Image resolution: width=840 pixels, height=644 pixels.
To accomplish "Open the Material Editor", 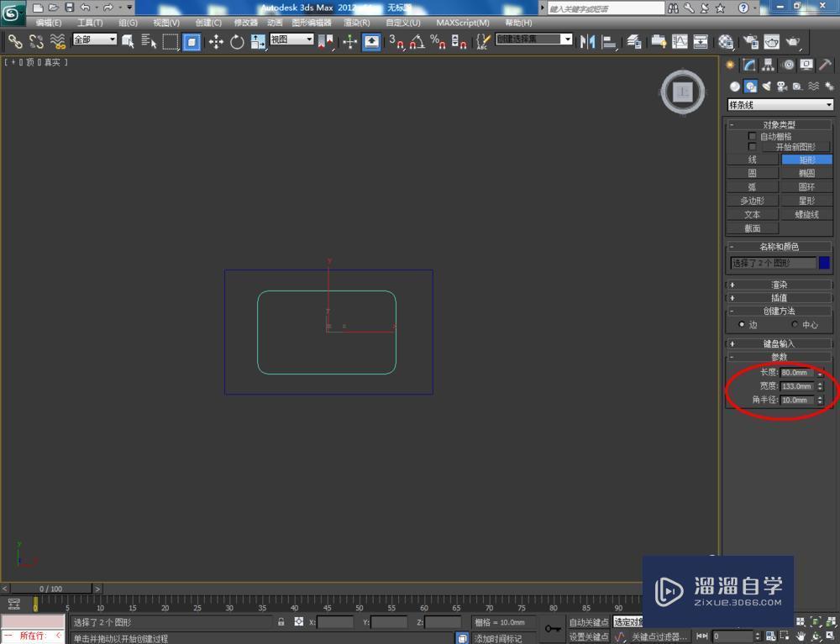I will point(723,40).
